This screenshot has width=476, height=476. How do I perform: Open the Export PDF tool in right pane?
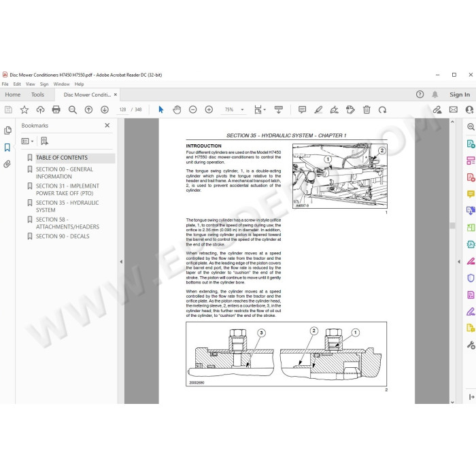click(471, 144)
